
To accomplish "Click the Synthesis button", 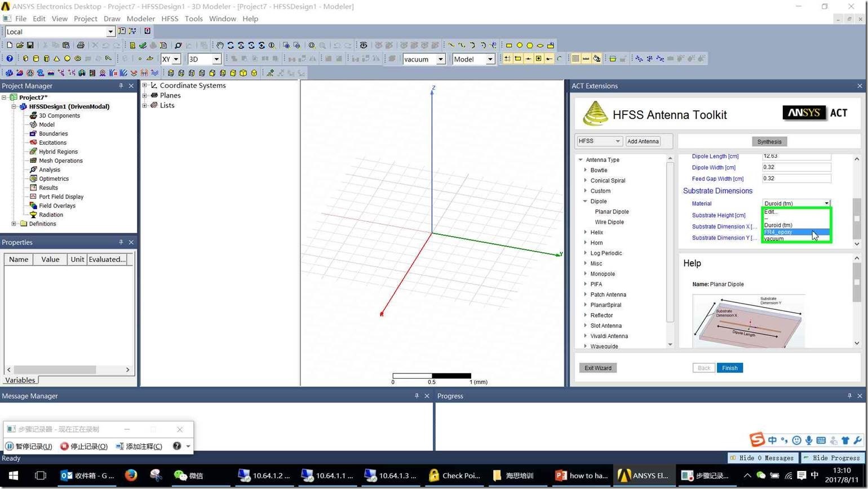I will point(769,141).
